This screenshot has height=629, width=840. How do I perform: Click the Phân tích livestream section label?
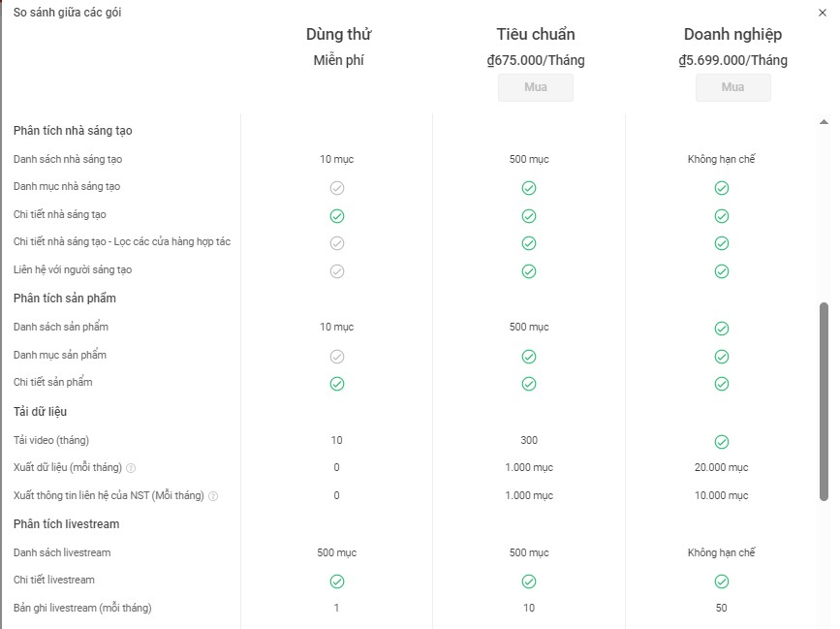(67, 524)
